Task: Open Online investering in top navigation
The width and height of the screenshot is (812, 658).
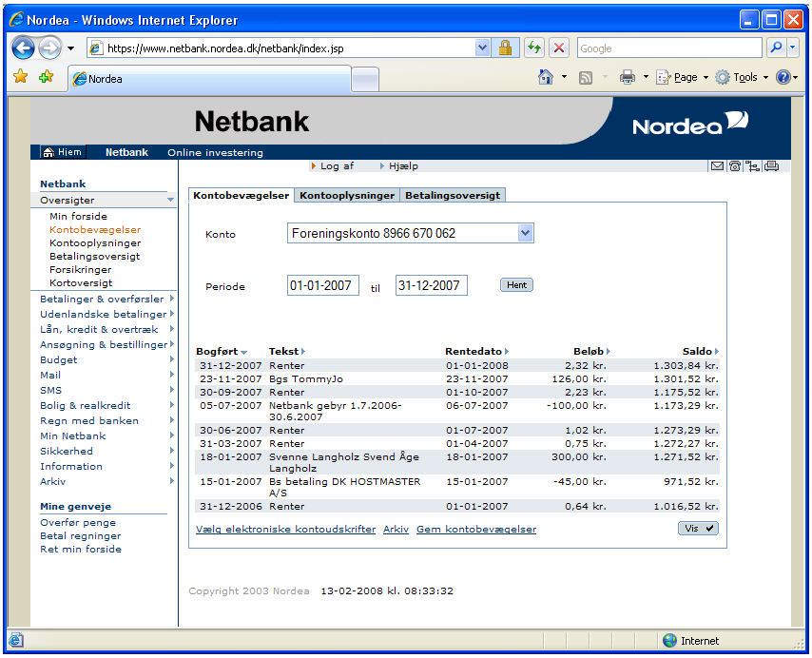Action: [x=215, y=153]
